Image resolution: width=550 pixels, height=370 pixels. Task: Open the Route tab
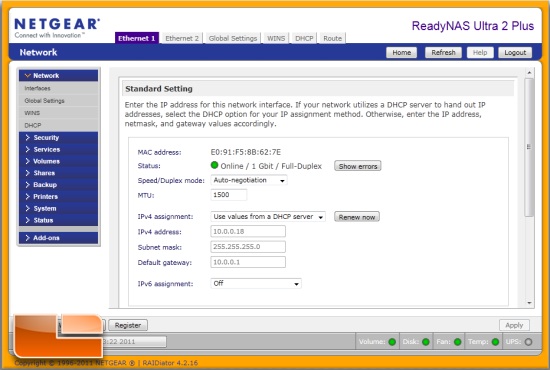coord(333,38)
